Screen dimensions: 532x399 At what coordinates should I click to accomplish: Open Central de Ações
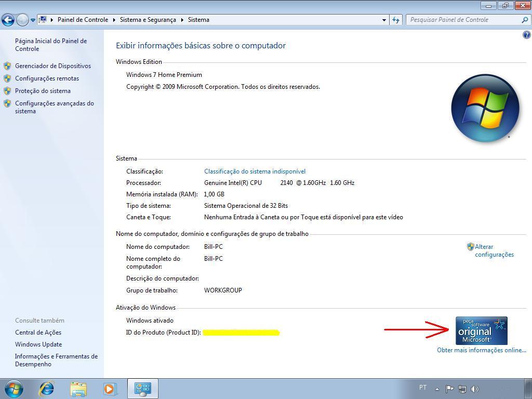click(38, 332)
